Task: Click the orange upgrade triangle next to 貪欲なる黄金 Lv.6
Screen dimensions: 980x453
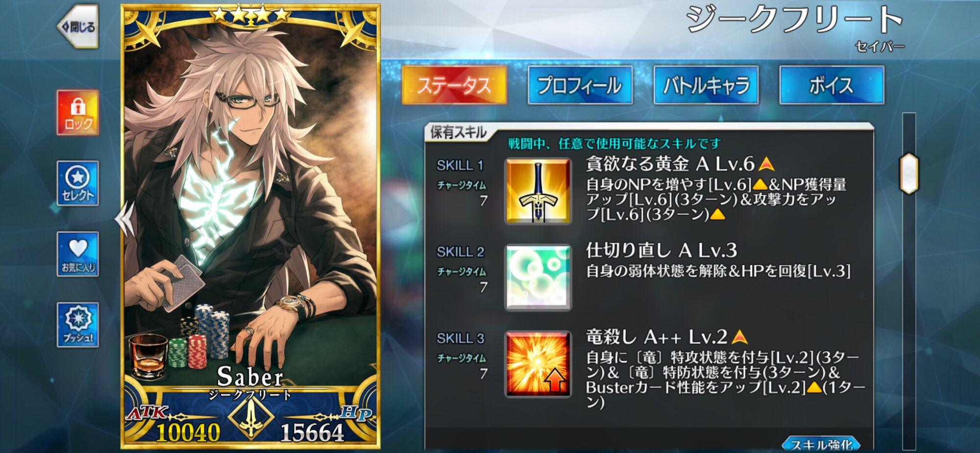Action: (x=766, y=163)
